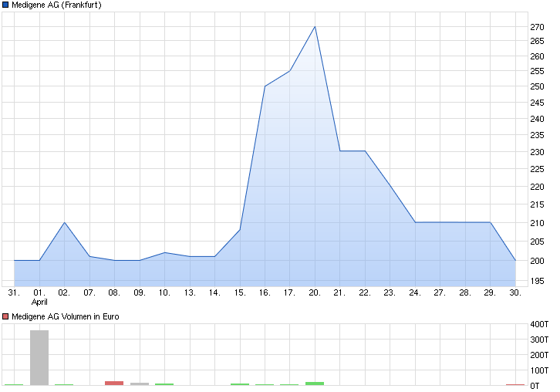Click the y-axis price label '245'
Viewport: 560px width, 392px height.
[x=537, y=103]
